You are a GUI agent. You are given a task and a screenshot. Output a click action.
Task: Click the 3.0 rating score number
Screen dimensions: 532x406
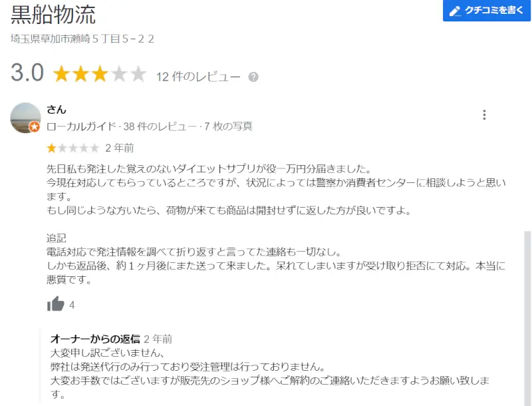click(27, 73)
